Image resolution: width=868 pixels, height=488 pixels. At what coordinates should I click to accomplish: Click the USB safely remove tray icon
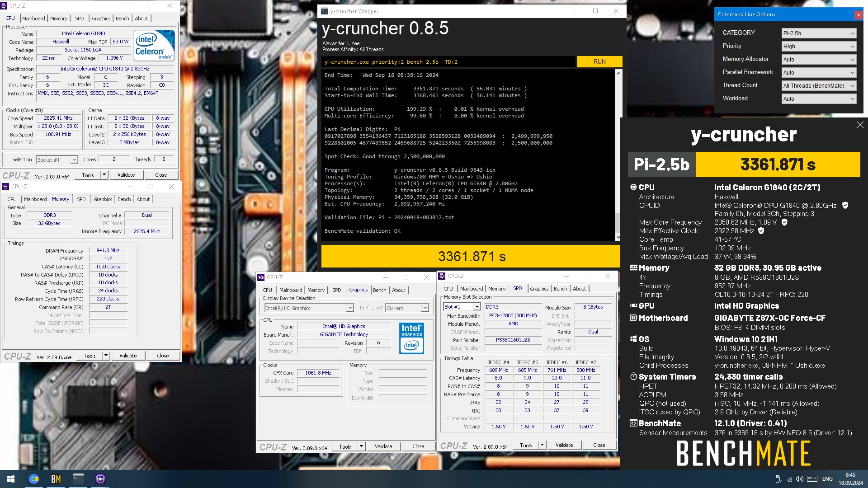pyautogui.click(x=778, y=479)
